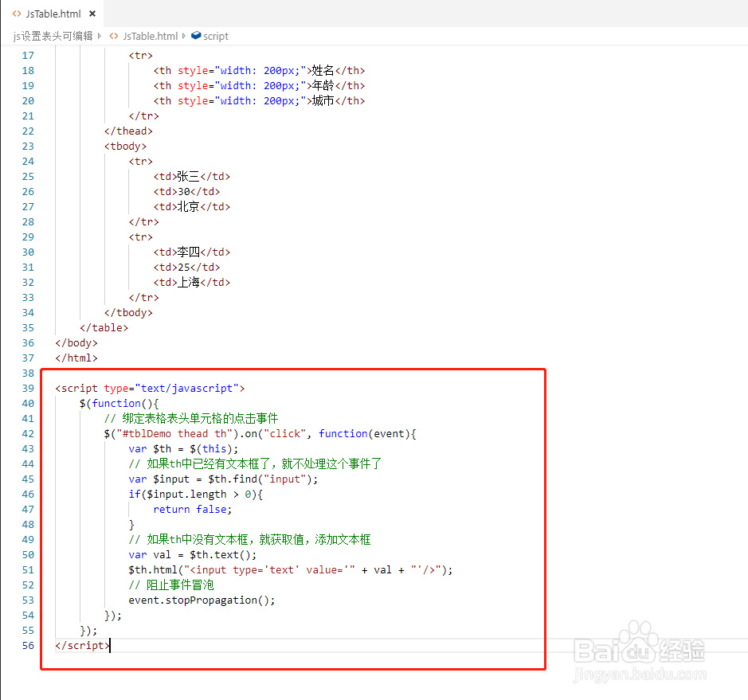Viewport: 748px width, 700px height.
Task: Click the cell code <td>张三</td>
Action: tap(192, 177)
